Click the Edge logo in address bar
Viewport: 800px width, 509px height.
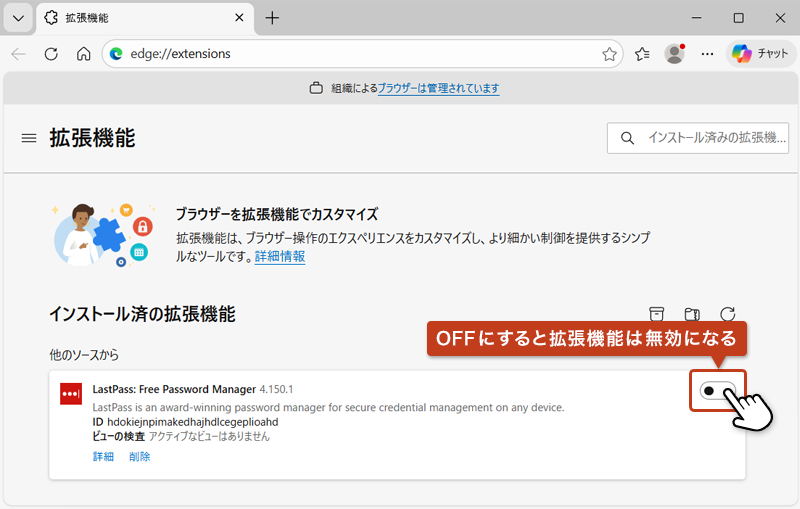(116, 54)
